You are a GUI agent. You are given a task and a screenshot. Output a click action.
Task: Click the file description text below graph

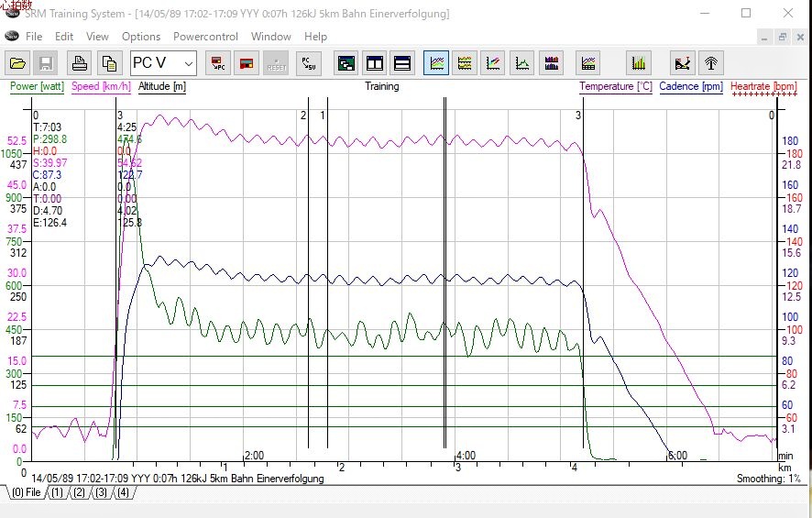pyautogui.click(x=178, y=479)
